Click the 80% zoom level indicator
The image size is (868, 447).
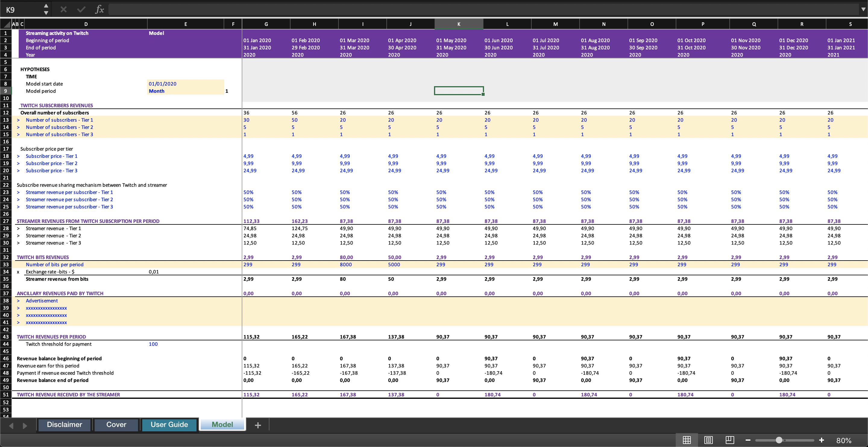844,440
